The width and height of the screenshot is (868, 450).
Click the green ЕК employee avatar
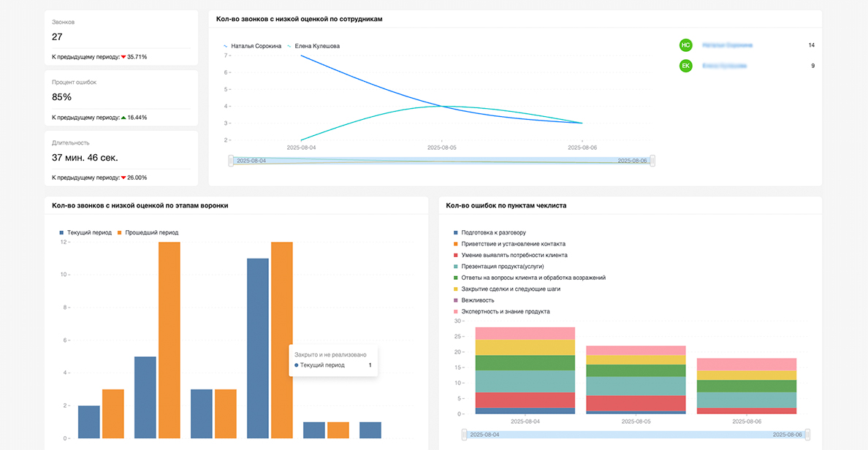[686, 66]
